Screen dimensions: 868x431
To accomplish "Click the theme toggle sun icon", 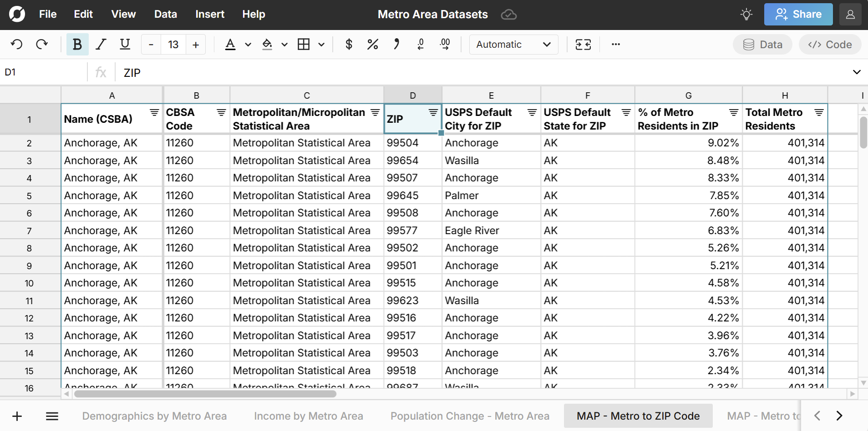I will point(746,14).
